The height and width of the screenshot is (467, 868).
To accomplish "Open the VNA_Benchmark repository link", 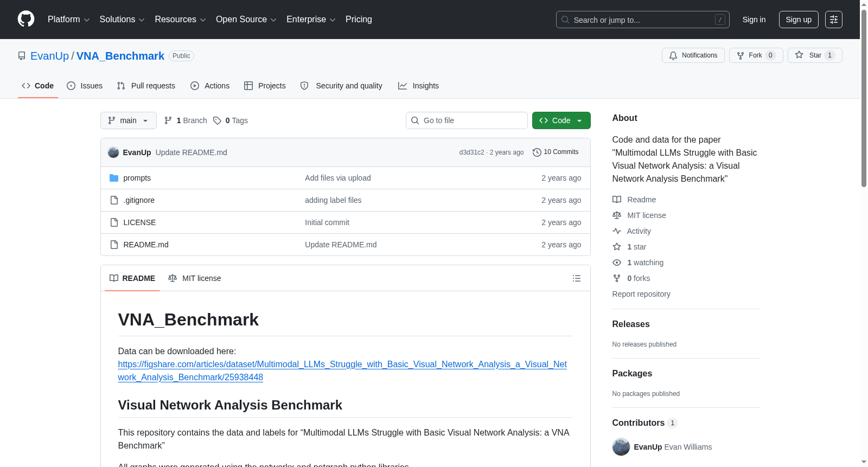I will pos(120,56).
